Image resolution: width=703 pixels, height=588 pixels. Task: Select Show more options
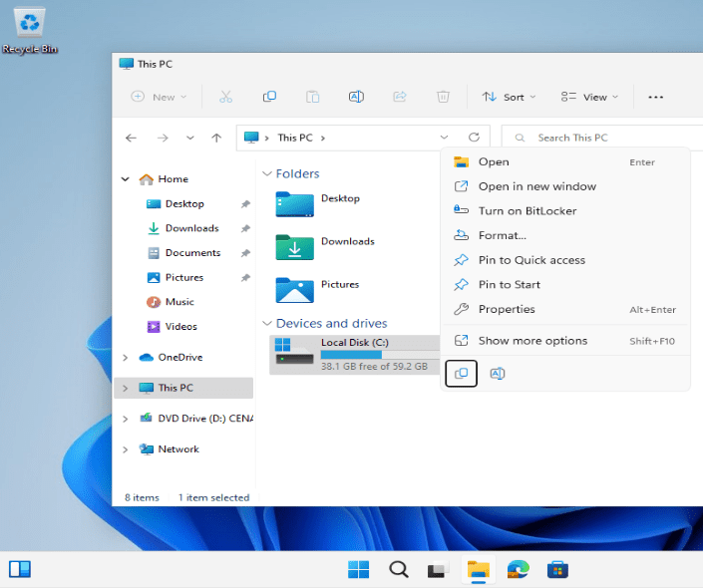coord(532,341)
